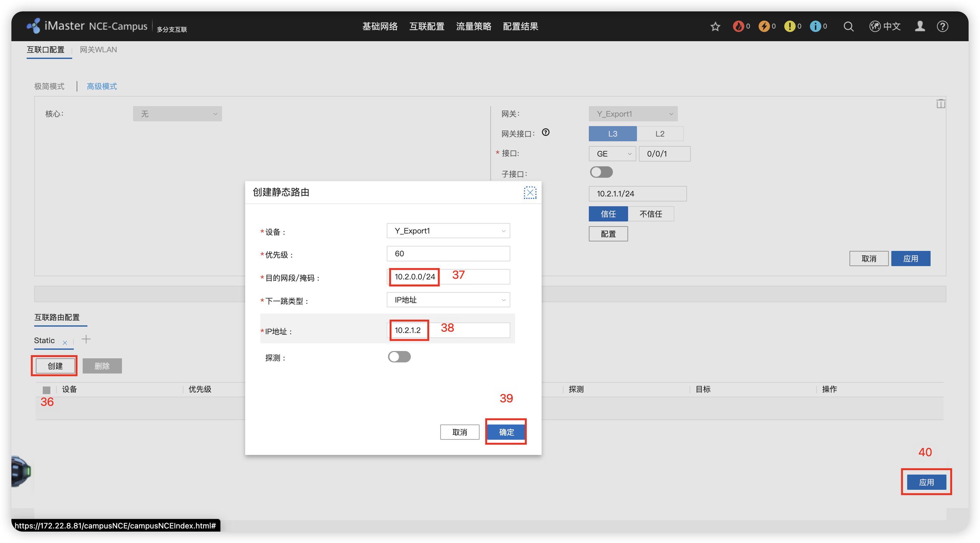Click the 优先级 input field
This screenshot has width=980, height=543.
pyautogui.click(x=448, y=254)
